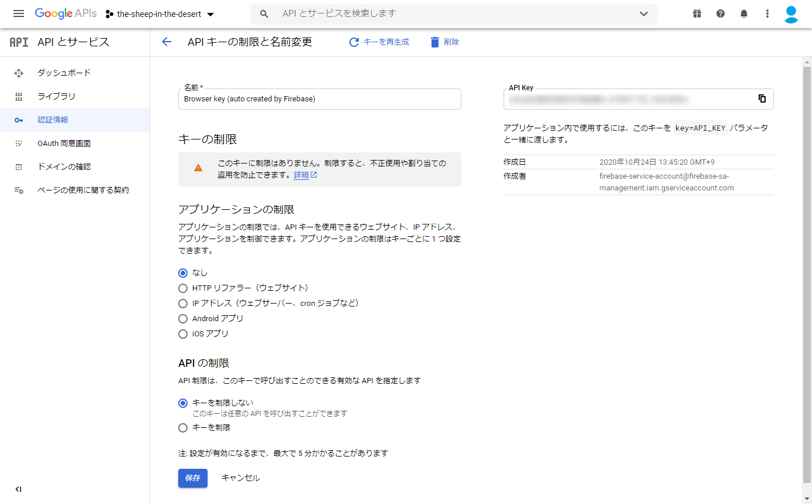
Task: Go back using the blue back arrow
Action: 166,42
